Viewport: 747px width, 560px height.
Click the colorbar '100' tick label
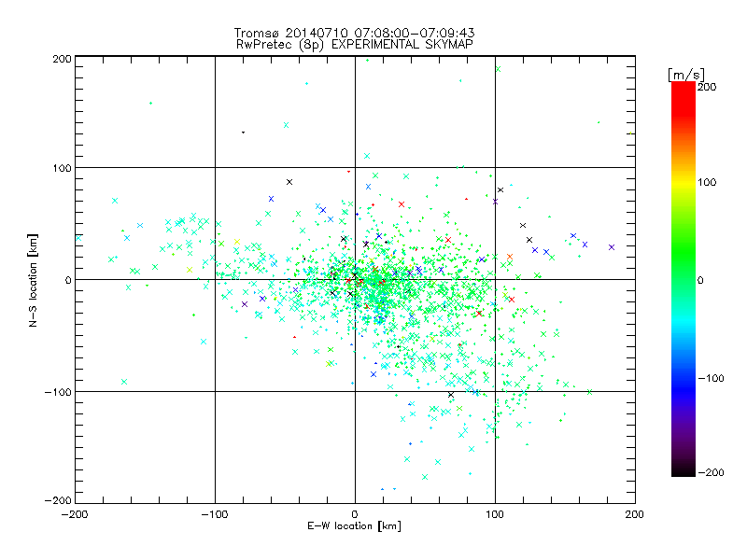(707, 182)
